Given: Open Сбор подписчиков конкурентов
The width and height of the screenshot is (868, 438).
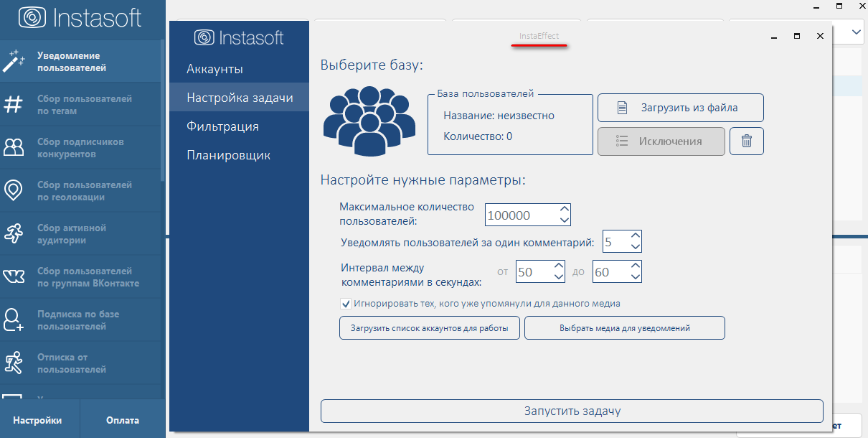Looking at the screenshot, I should pyautogui.click(x=80, y=148).
